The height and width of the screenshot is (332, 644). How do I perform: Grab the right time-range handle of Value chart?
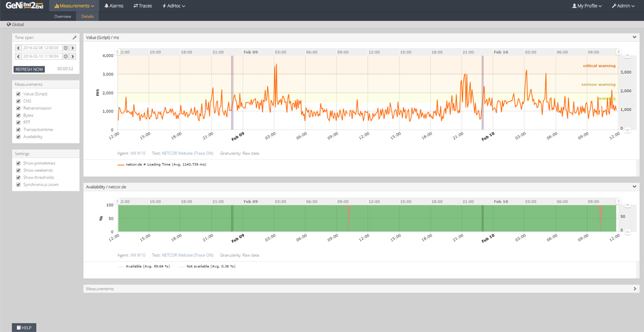[x=618, y=52]
